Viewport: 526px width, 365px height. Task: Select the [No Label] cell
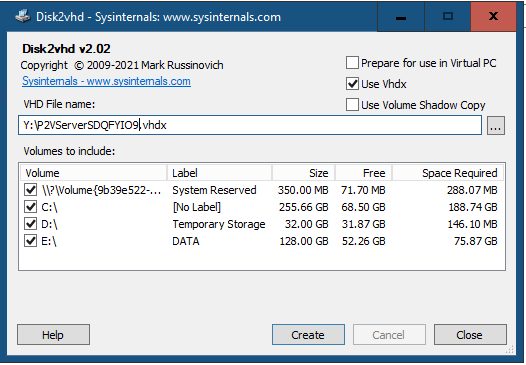click(x=197, y=207)
